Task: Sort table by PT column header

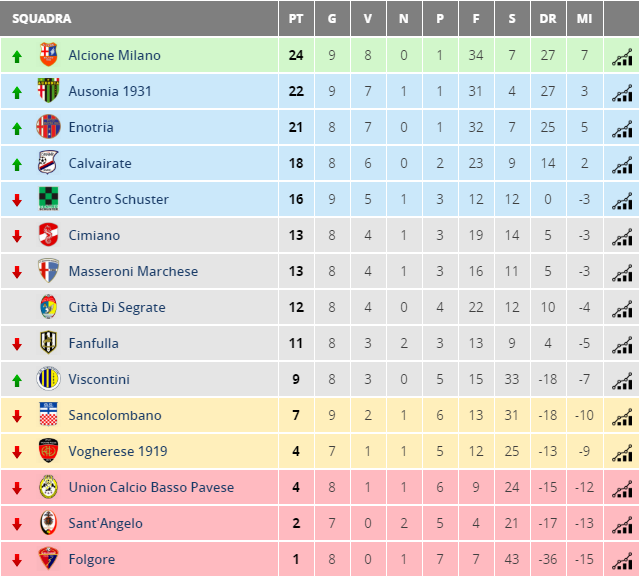Action: coord(296,19)
